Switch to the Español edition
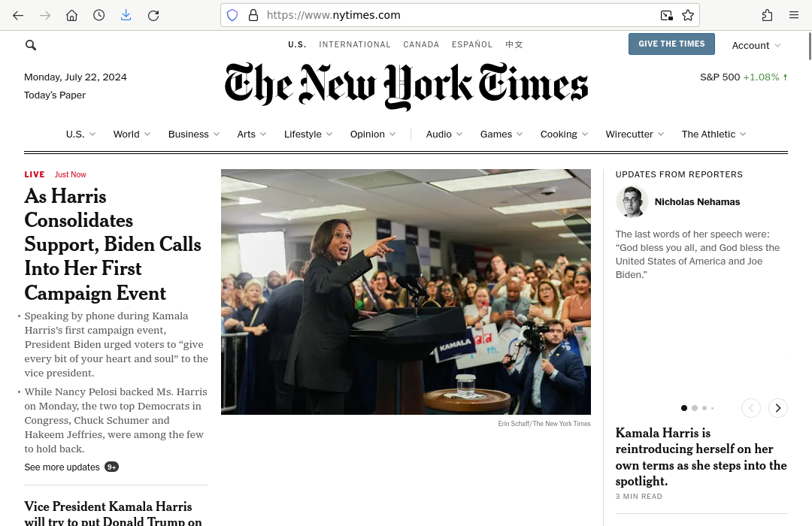Image resolution: width=812 pixels, height=526 pixels. tap(472, 44)
